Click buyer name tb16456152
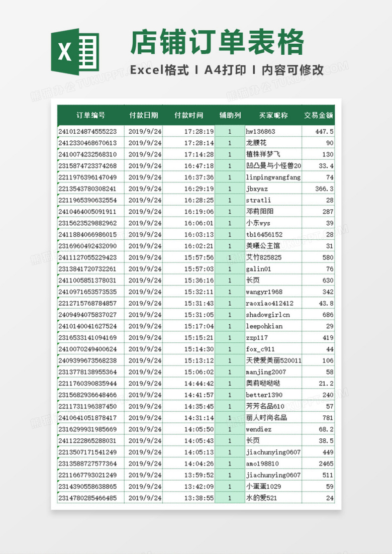Screen dimensions: 392x554 264,235
